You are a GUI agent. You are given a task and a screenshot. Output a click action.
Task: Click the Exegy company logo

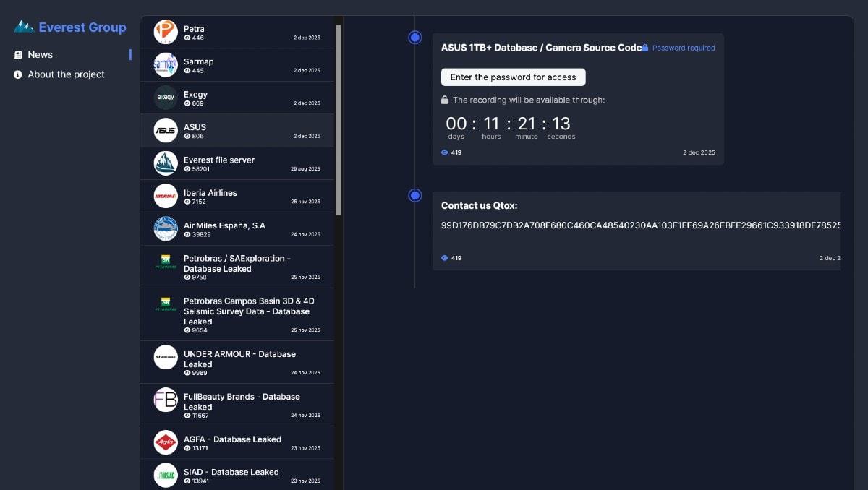point(166,98)
